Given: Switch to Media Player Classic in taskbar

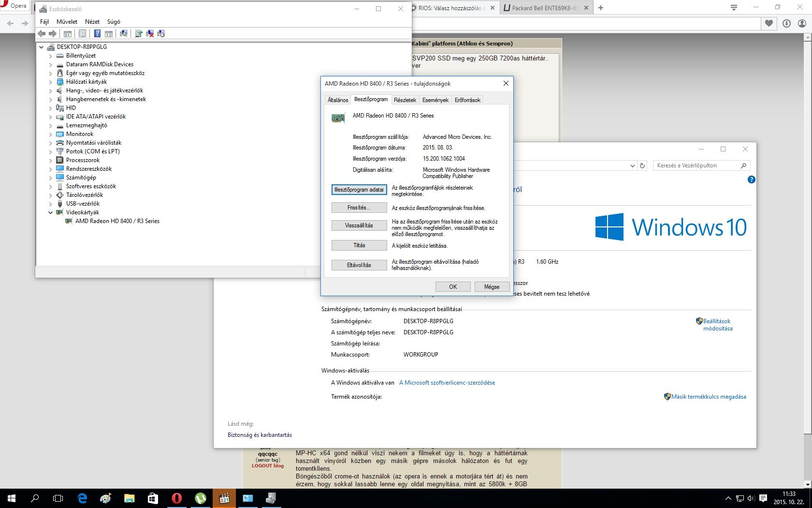Looking at the screenshot, I should pyautogui.click(x=224, y=498).
